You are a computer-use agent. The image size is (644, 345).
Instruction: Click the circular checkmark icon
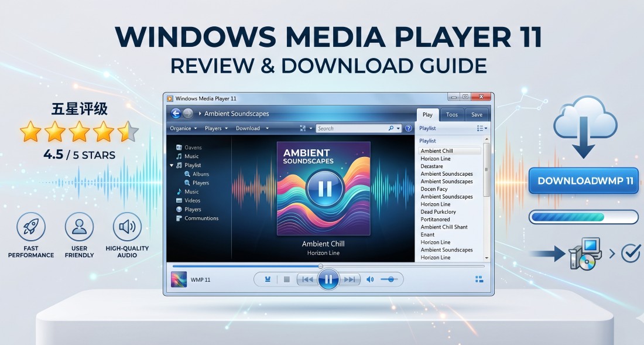point(631,253)
